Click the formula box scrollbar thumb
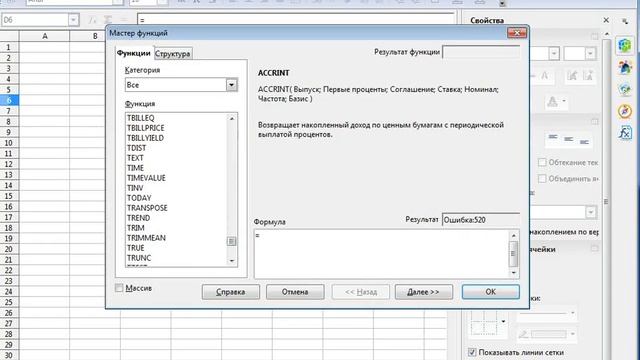Image resolution: width=640 pixels, height=360 pixels. tap(513, 253)
